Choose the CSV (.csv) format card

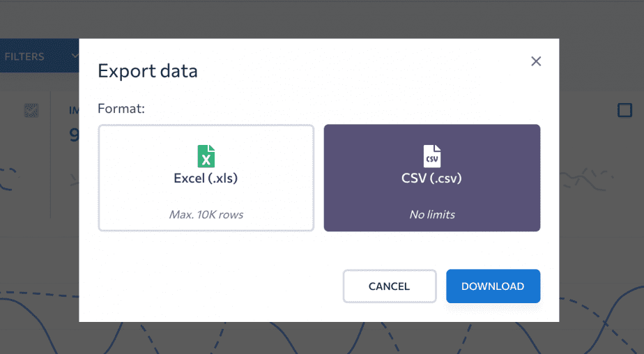(x=432, y=178)
